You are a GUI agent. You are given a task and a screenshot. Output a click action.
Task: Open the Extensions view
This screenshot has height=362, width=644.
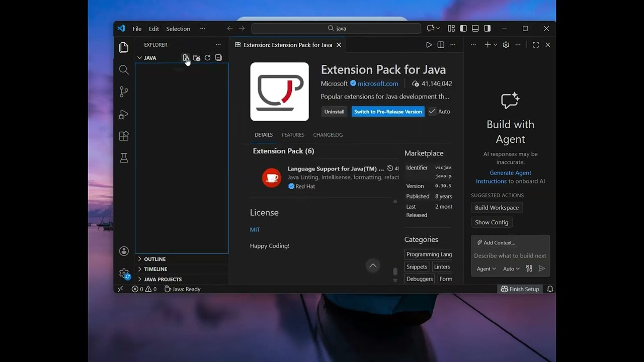(x=124, y=136)
